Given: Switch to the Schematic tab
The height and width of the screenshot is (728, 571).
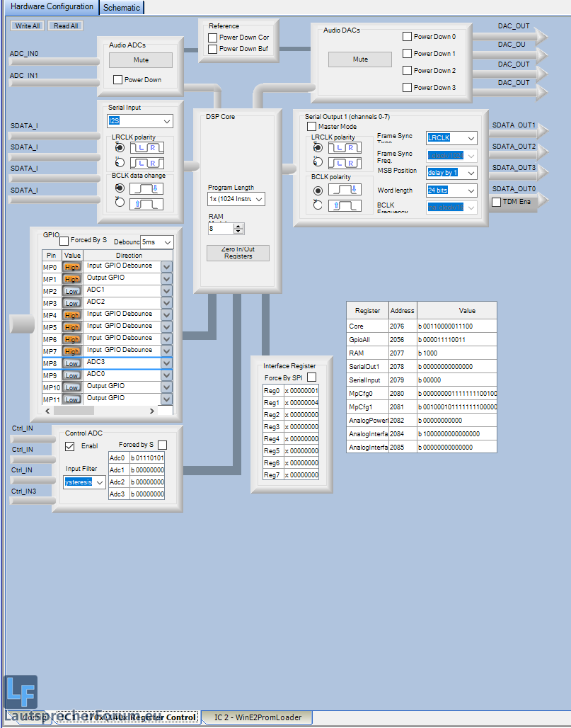Looking at the screenshot, I should click(x=122, y=7).
